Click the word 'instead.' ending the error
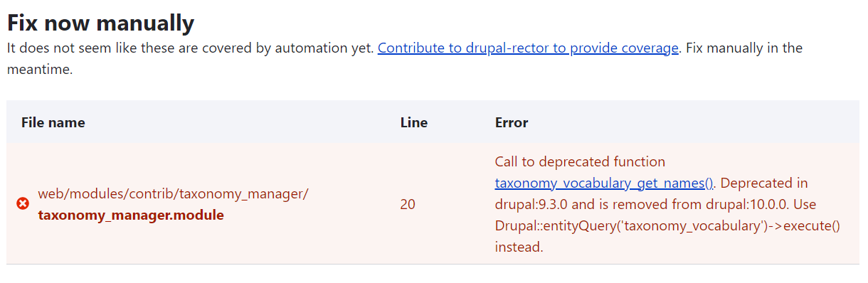The height and width of the screenshot is (283, 868). tap(519, 247)
